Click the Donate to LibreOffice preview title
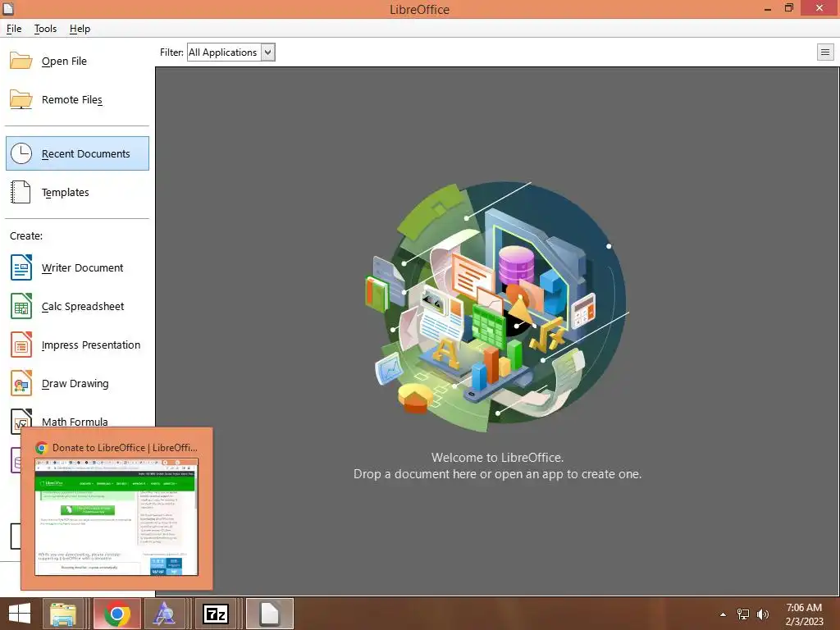This screenshot has height=630, width=840. pos(125,448)
